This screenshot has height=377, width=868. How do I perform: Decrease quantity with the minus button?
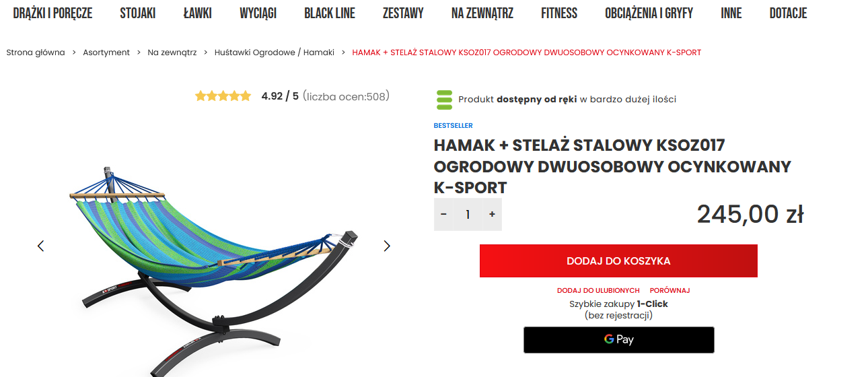443,214
